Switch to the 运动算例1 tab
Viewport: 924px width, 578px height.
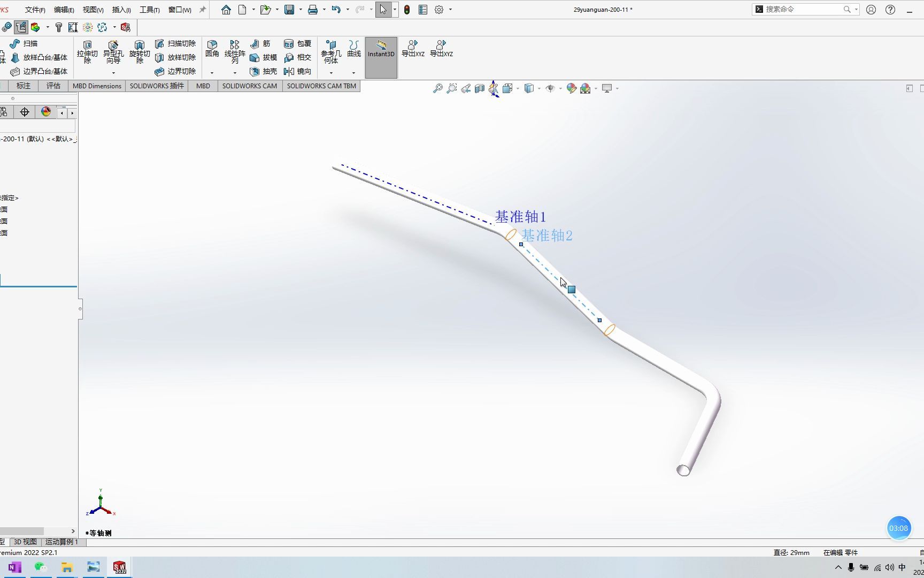[x=61, y=542]
